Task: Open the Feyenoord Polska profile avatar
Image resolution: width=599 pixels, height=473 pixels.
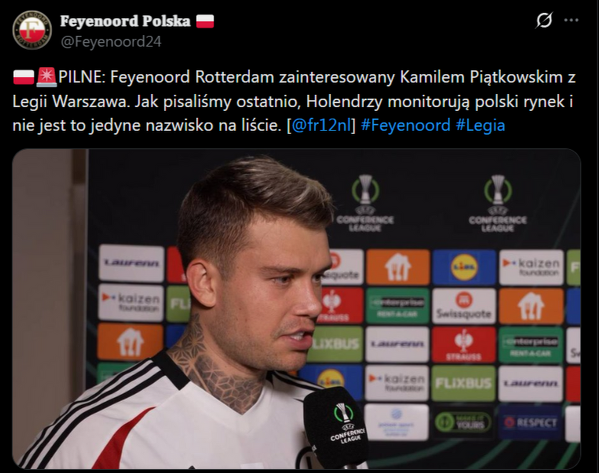Action: [x=32, y=30]
